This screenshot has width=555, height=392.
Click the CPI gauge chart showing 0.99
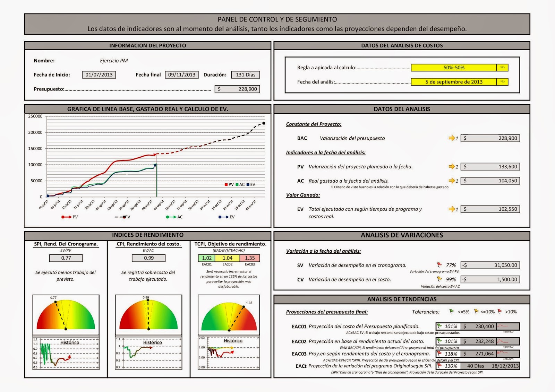(x=149, y=314)
